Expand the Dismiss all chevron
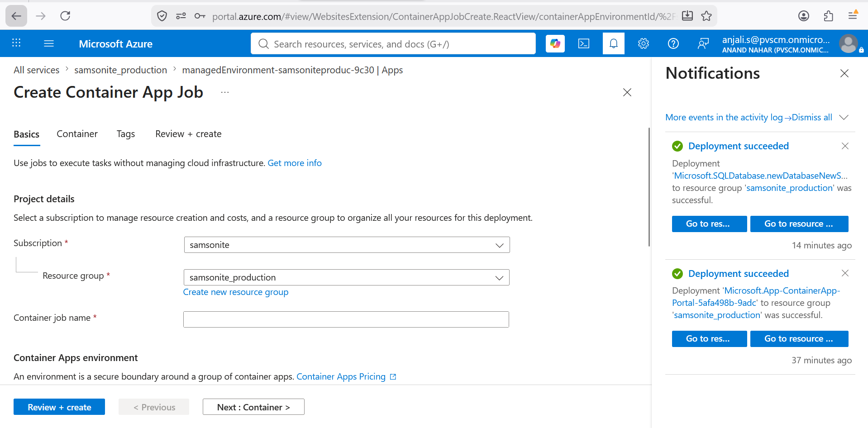 click(x=844, y=117)
